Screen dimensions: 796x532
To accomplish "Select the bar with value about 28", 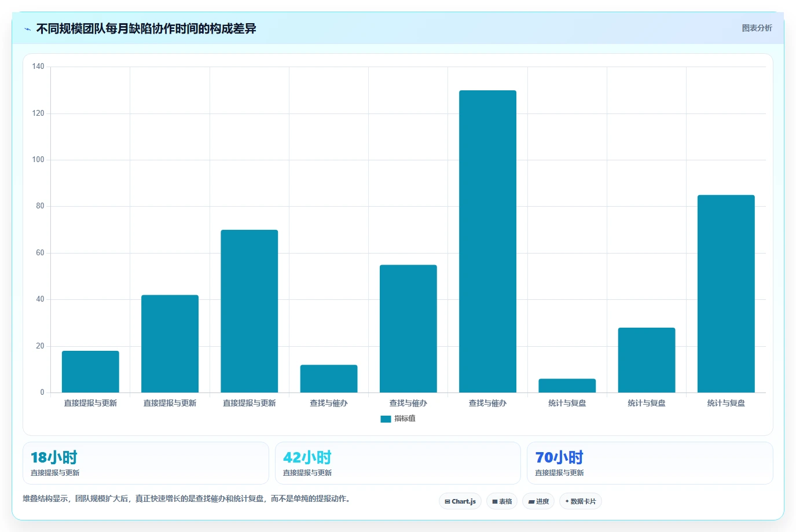I will (647, 360).
